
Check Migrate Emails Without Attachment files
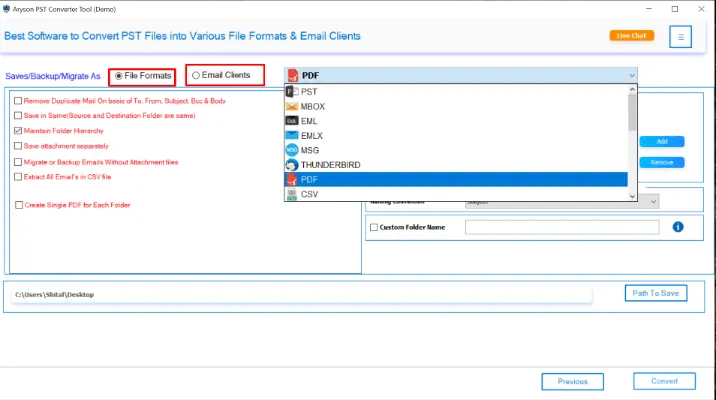[x=18, y=162]
